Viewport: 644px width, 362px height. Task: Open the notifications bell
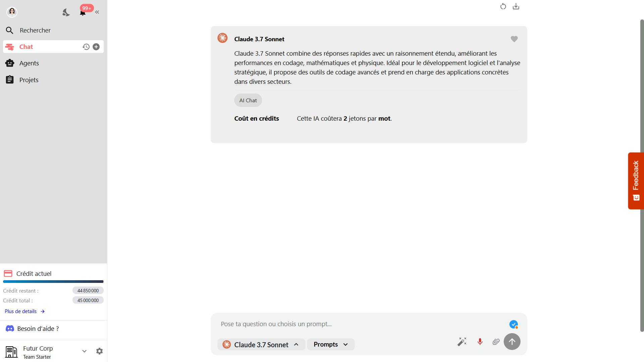83,12
